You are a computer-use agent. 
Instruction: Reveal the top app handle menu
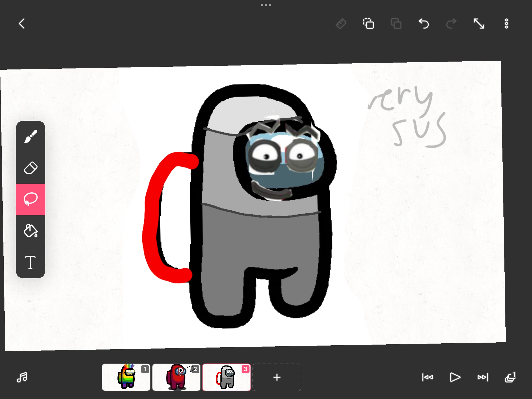point(266,5)
